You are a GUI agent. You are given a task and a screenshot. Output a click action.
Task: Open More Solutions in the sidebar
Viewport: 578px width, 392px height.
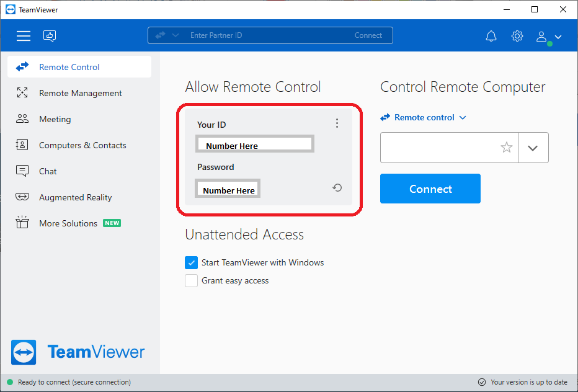click(79, 223)
